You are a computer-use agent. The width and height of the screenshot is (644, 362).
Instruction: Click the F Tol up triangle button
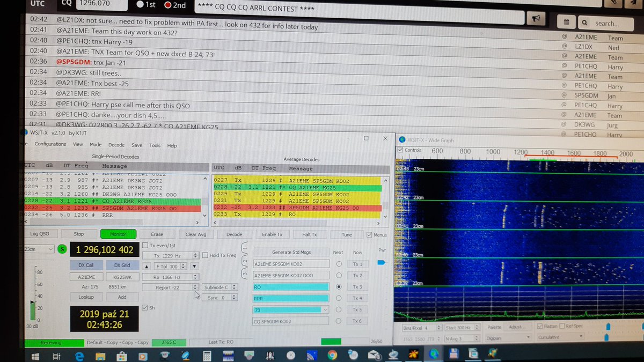(x=147, y=267)
